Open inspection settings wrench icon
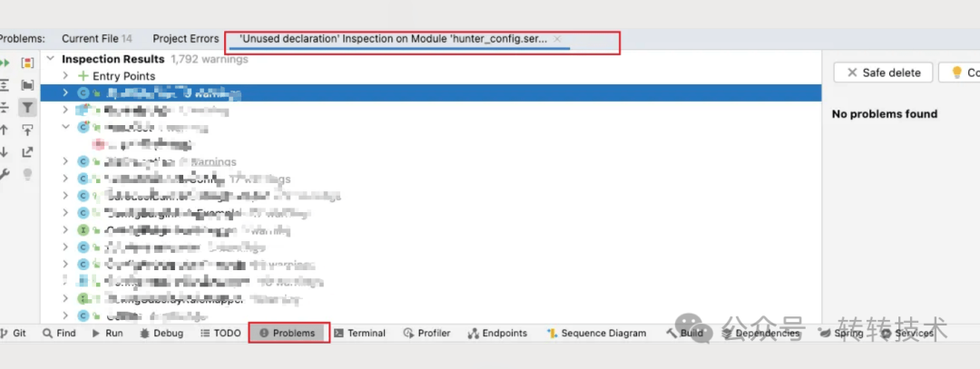 [x=5, y=174]
